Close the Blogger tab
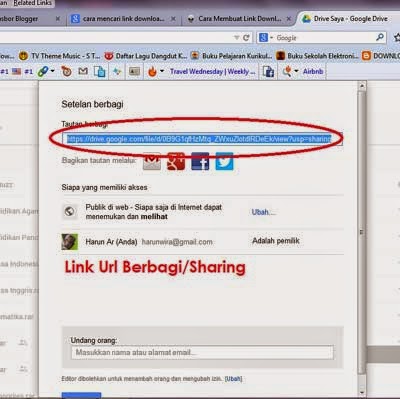400x399 pixels. [58, 19]
